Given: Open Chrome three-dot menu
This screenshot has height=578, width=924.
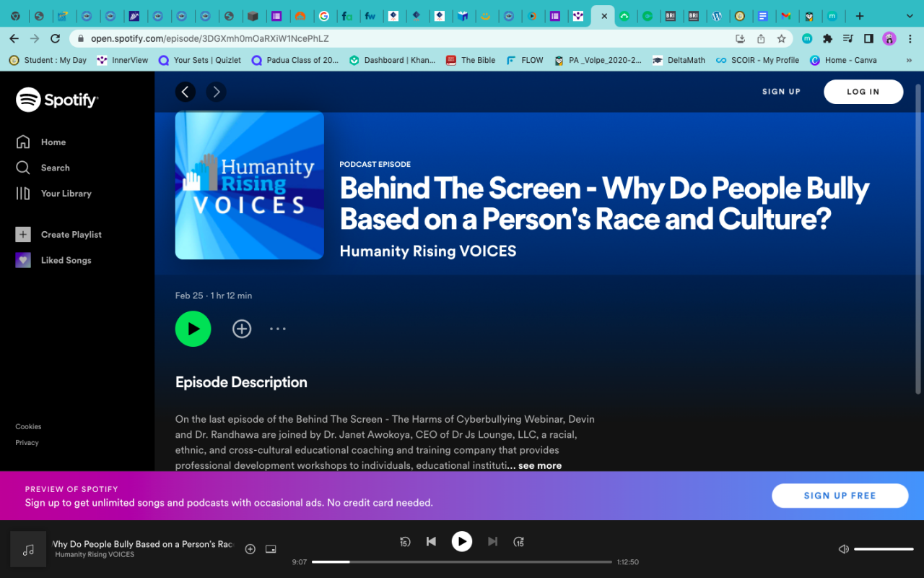Looking at the screenshot, I should click(x=910, y=38).
